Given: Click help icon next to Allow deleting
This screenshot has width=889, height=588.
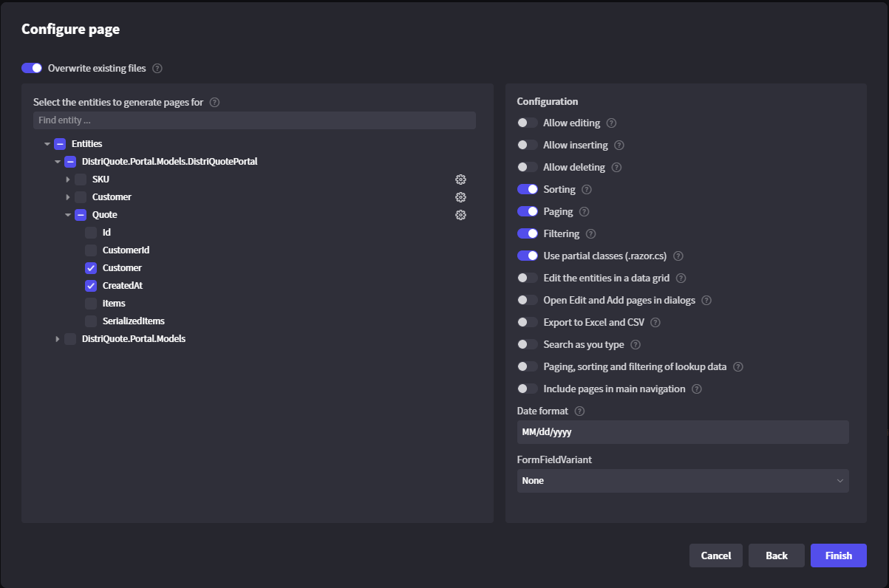Looking at the screenshot, I should coord(616,168).
